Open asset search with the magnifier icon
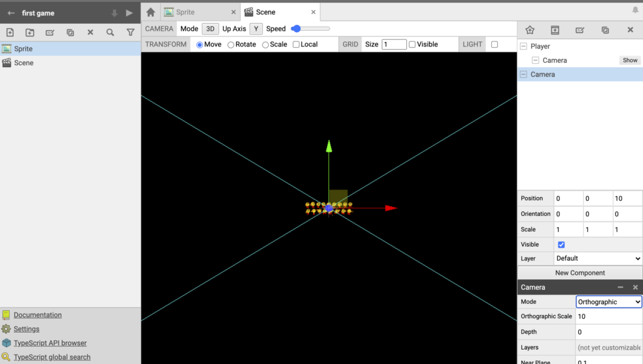This screenshot has height=364, width=643. coord(110,33)
